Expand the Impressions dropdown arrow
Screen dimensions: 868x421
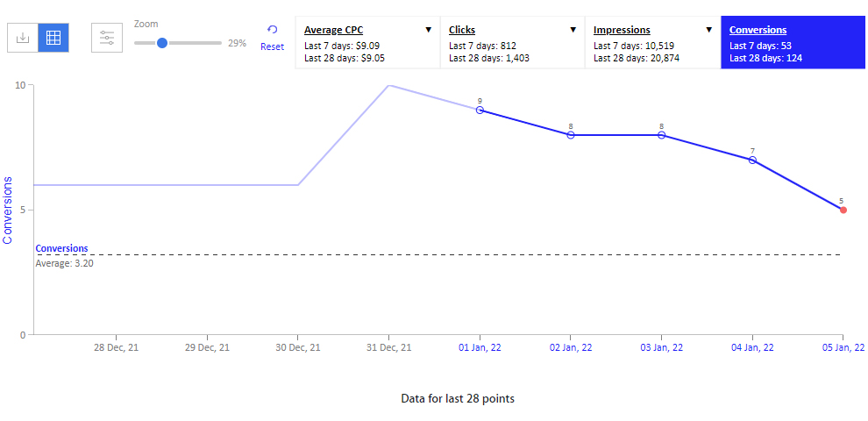[x=709, y=30]
